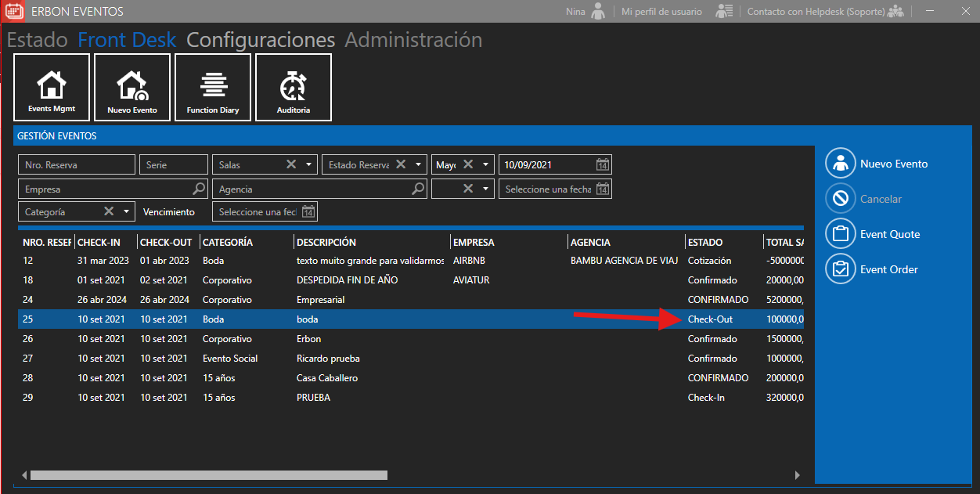980x494 pixels.
Task: Open the Events Mgmt tile
Action: [x=52, y=87]
